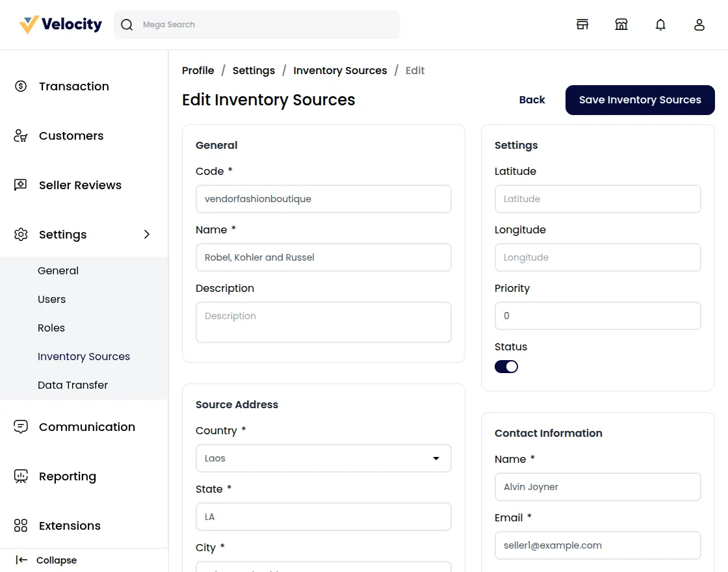
Task: Open the Country dropdown showing Laos
Action: pos(323,458)
